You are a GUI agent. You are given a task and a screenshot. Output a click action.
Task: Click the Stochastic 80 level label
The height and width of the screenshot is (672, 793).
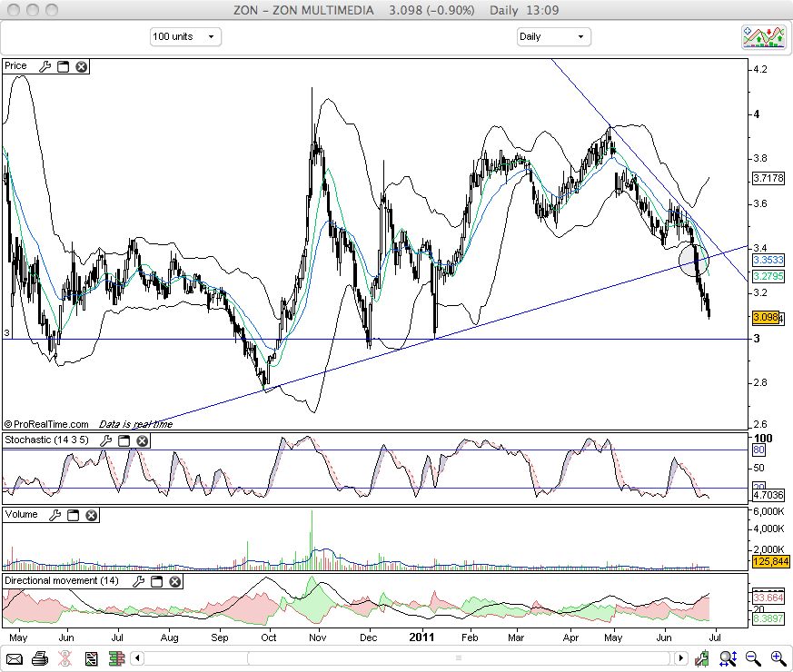click(758, 450)
